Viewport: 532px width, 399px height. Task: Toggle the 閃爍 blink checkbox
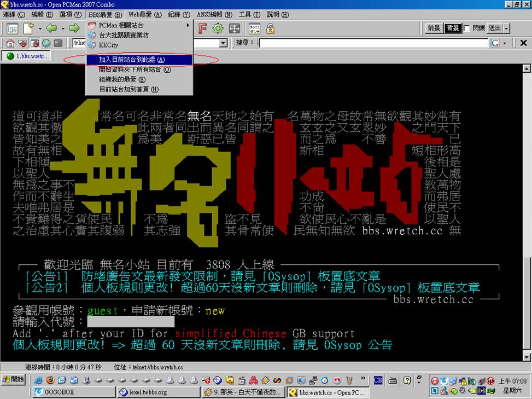click(x=467, y=28)
